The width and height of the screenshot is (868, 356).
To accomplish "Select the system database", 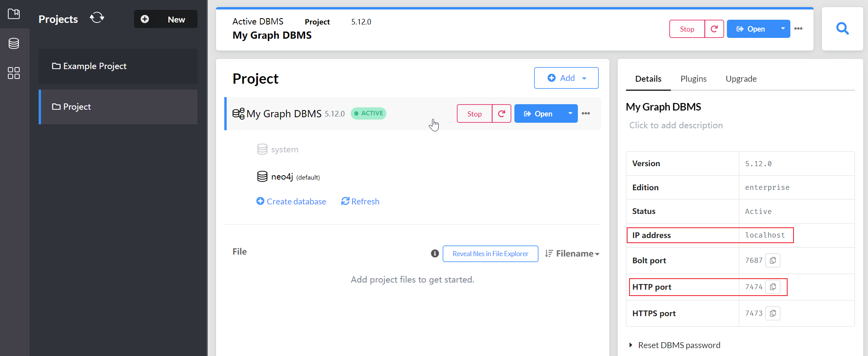I will coord(278,150).
